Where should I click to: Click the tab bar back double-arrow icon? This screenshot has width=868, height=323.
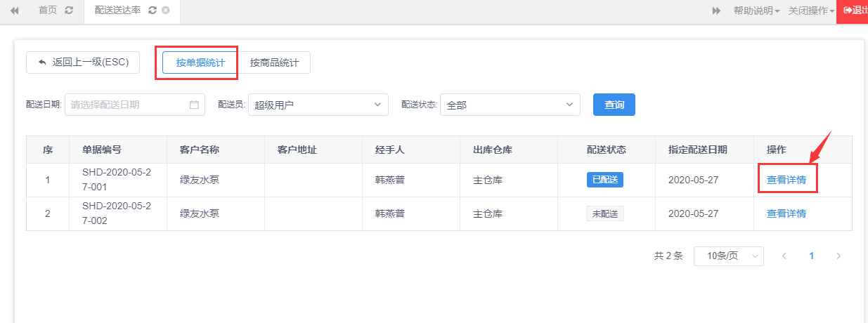coord(15,11)
